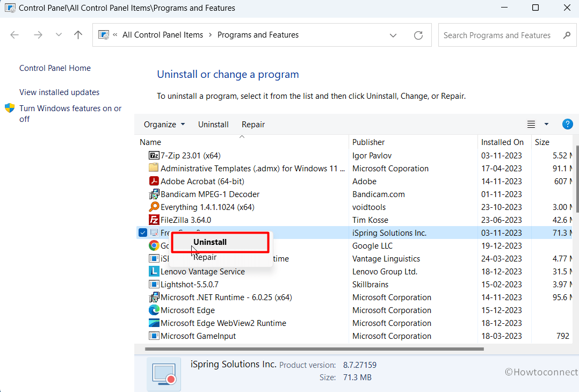
Task: Refresh the Programs and Features list
Action: tap(418, 35)
